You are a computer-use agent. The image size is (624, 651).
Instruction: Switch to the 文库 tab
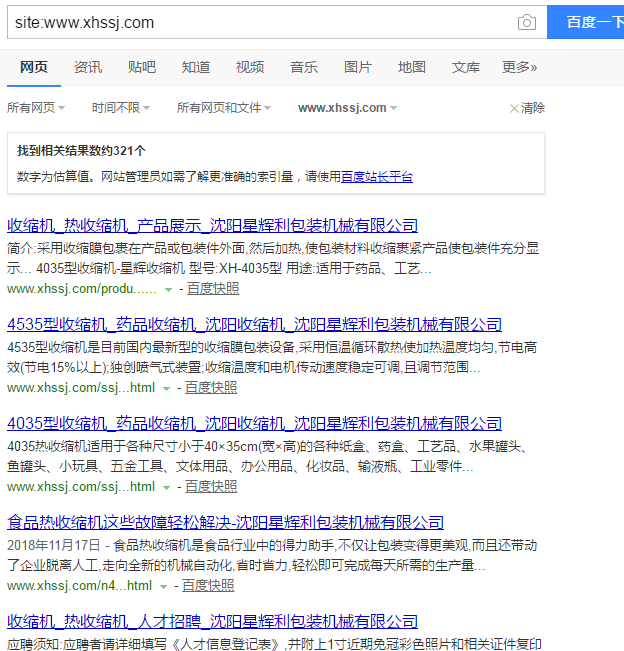click(x=465, y=67)
